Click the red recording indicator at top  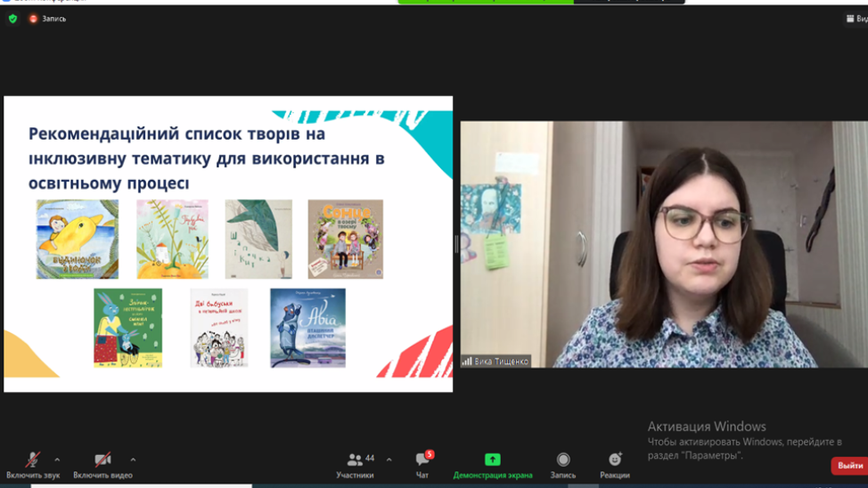34,19
